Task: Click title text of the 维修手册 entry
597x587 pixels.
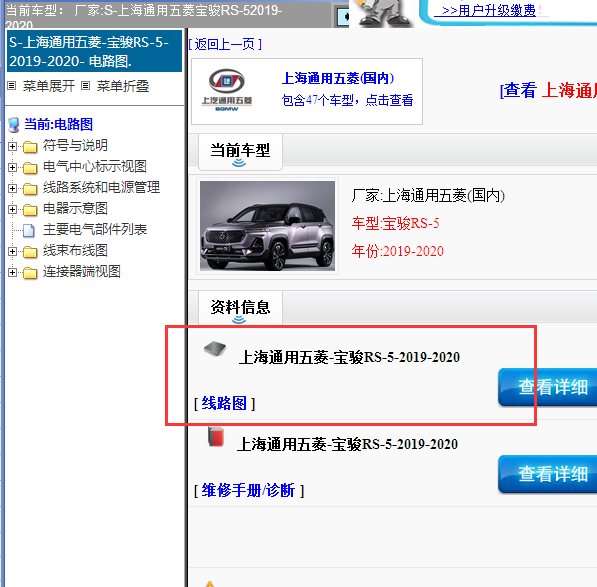Action: click(x=347, y=444)
